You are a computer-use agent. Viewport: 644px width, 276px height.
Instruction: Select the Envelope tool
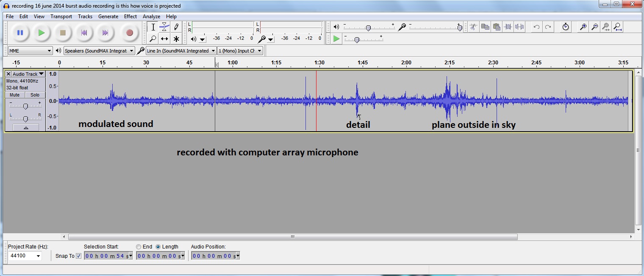[164, 27]
